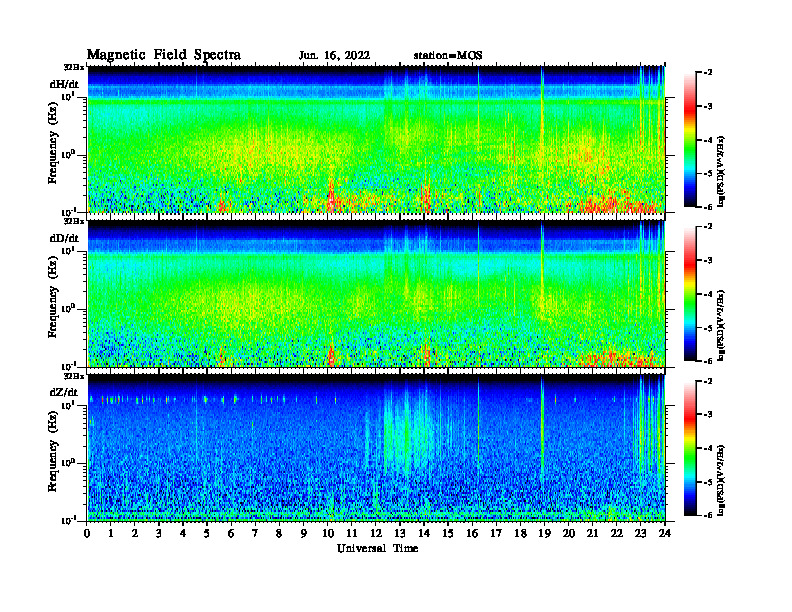Click the 'Magnetic Field Spectra' title
This screenshot has height=612, width=792.
pos(164,55)
